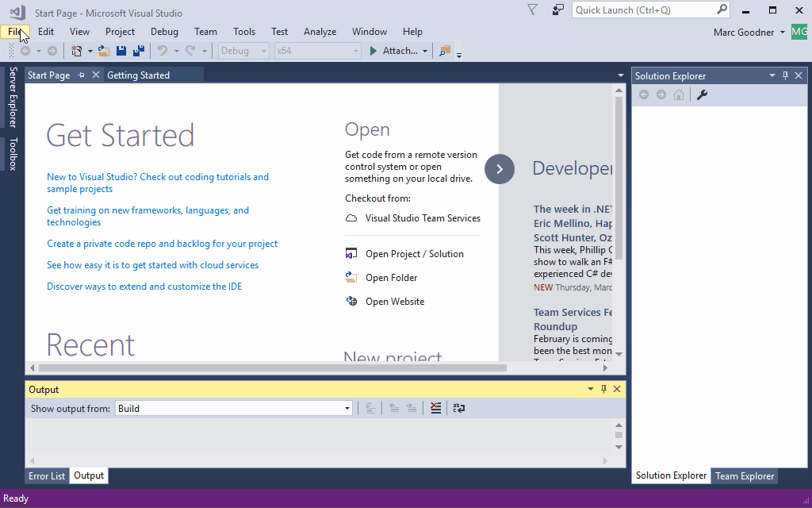The image size is (812, 508).
Task: Start debugging with the Attach button
Action: (x=394, y=50)
